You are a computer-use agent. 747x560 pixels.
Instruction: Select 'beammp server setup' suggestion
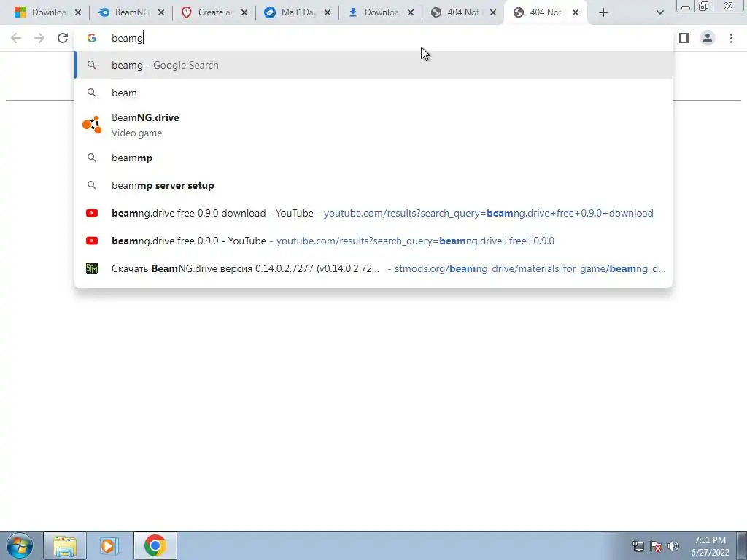pyautogui.click(x=373, y=185)
